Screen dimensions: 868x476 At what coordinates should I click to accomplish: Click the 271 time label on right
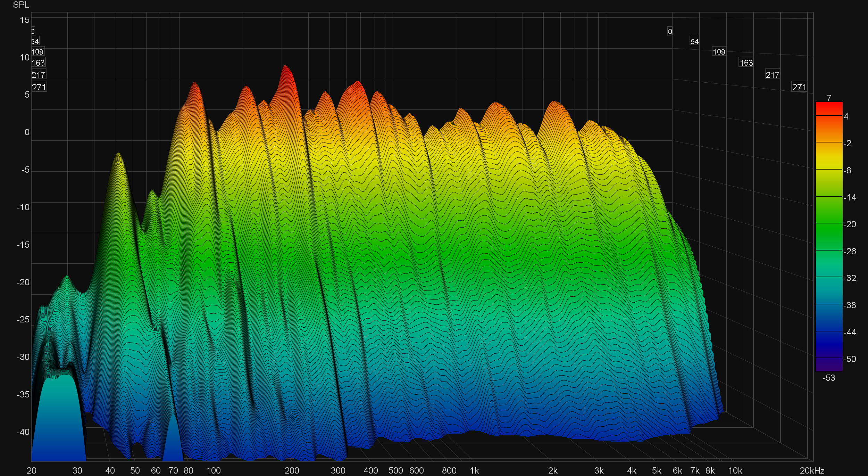tap(799, 87)
